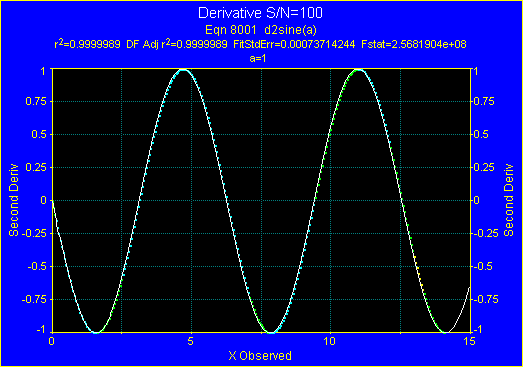Select the equation label 'Eqn 8001 d2sine(a)'

coord(260,30)
